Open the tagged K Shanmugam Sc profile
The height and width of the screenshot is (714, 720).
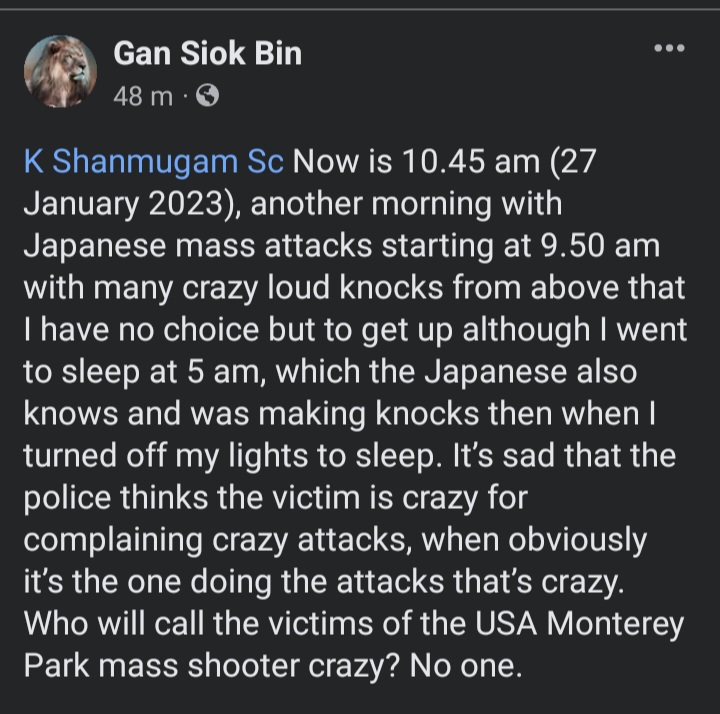[x=154, y=161]
